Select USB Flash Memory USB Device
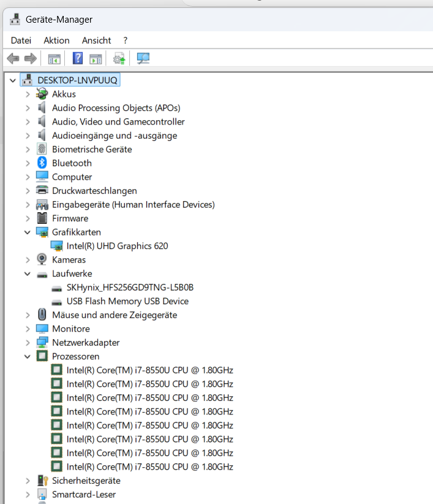This screenshot has height=504, width=433. [127, 301]
